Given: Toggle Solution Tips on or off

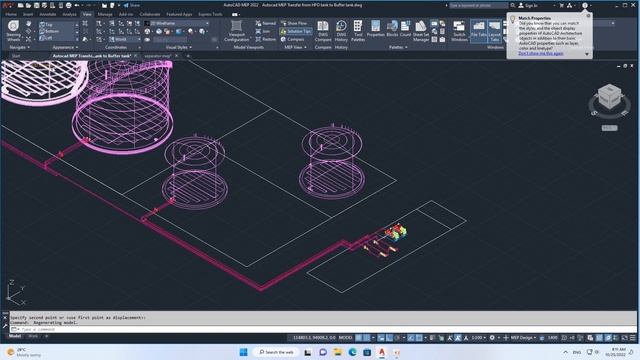Looking at the screenshot, I should [x=296, y=31].
